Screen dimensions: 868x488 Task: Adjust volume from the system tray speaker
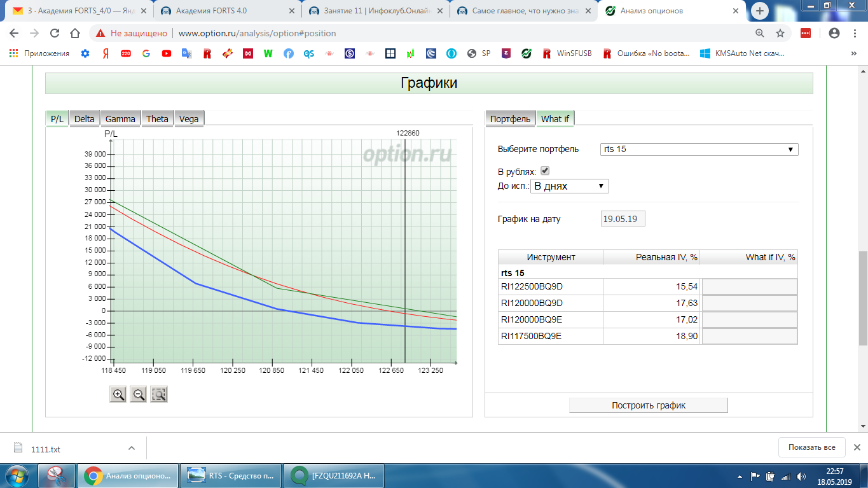[x=800, y=476]
